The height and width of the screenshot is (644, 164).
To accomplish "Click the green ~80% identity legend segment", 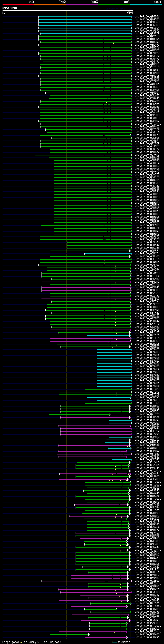I will click(x=114, y=4).
